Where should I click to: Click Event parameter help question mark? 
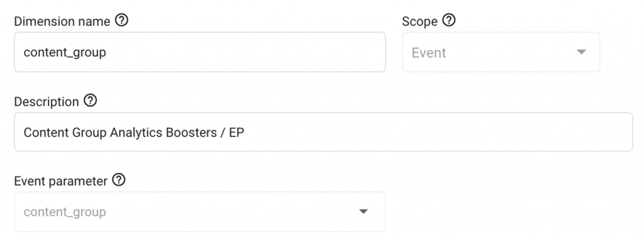coord(119,179)
